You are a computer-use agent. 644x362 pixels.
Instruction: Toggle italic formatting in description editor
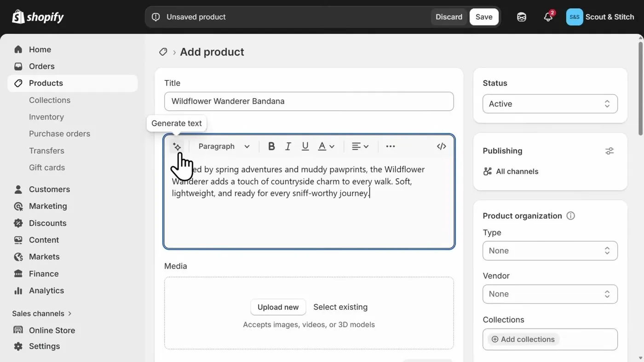coord(288,146)
